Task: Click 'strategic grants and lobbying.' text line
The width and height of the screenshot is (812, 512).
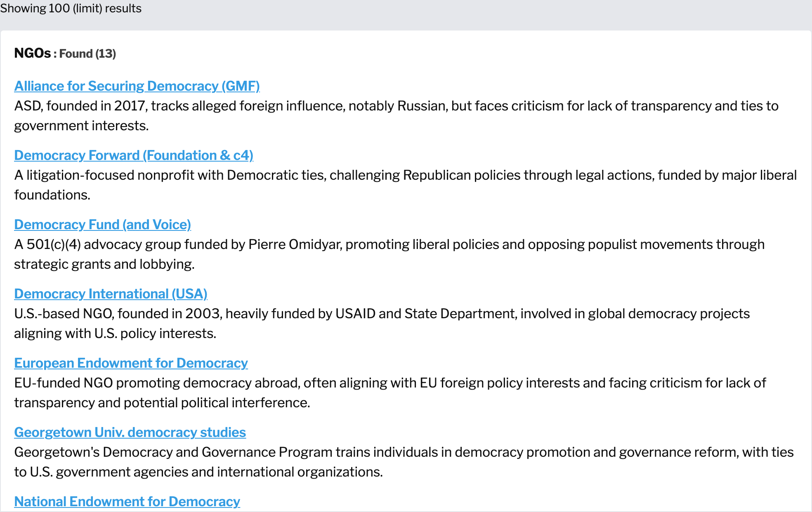Action: 104,264
